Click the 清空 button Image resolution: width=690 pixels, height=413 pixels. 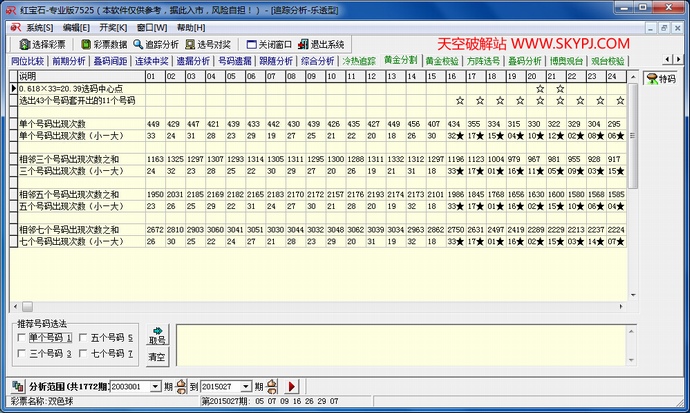click(157, 356)
